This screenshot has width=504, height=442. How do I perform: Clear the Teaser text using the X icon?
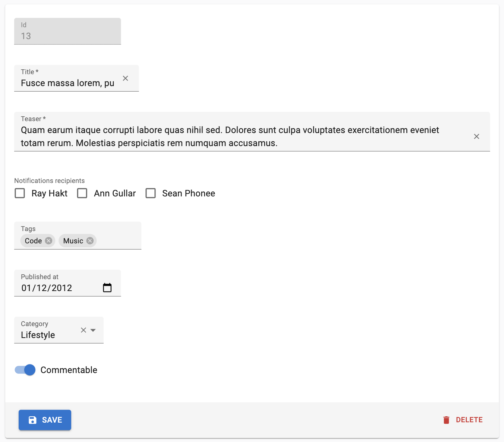[x=476, y=136]
